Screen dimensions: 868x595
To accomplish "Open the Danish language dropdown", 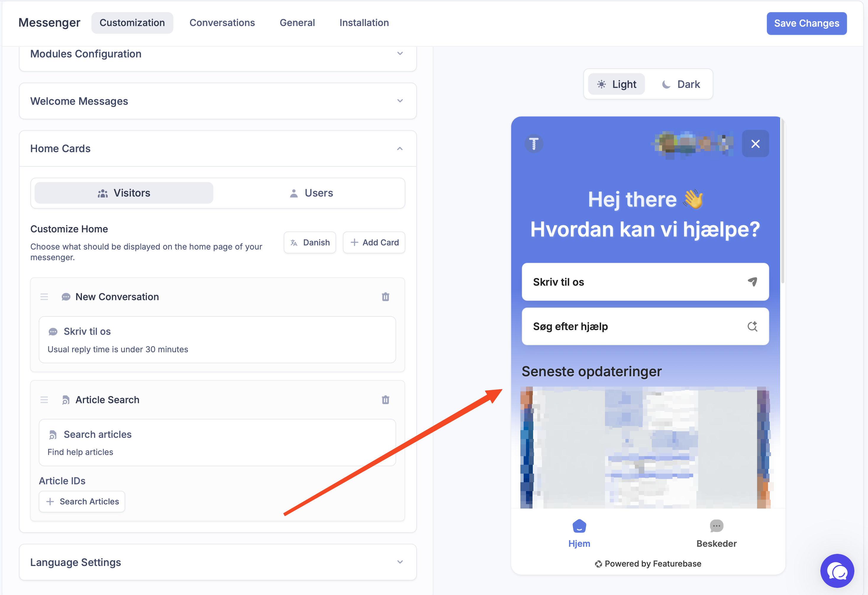I will [310, 242].
